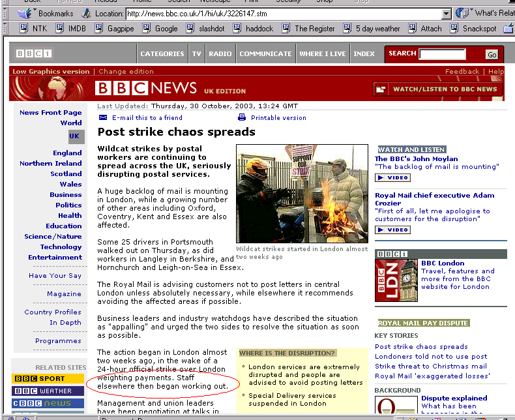This screenshot has width=515, height=420.
Task: Click the What's Related icon
Action: click(462, 13)
